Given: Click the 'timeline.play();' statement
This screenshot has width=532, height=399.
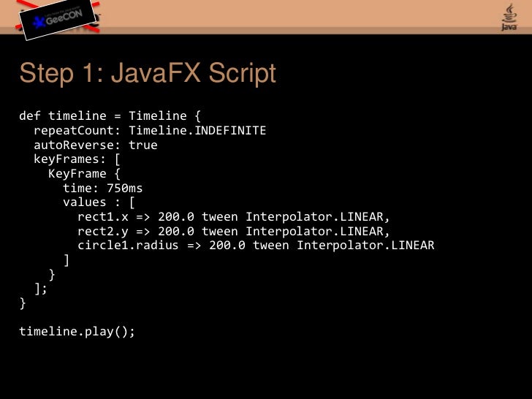Looking at the screenshot, I should [x=77, y=332].
